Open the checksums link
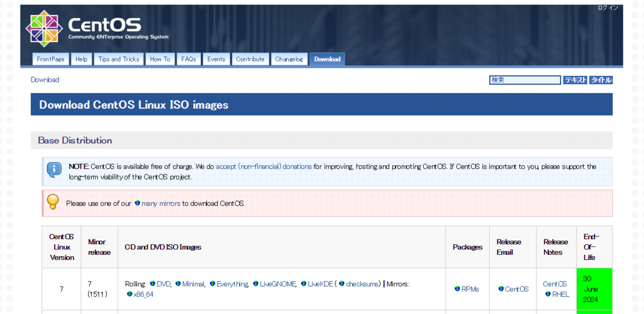The width and height of the screenshot is (644, 314). [363, 284]
